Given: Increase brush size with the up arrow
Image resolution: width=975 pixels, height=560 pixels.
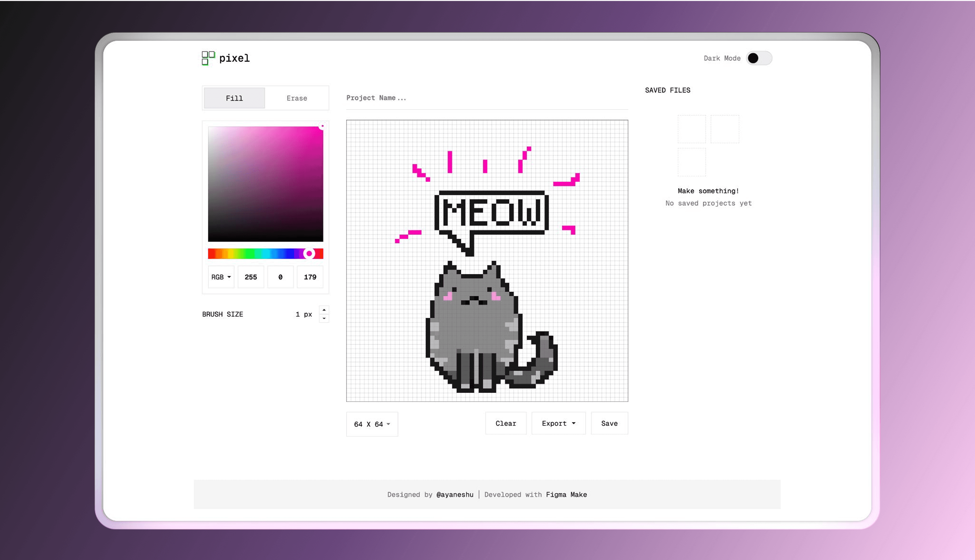Looking at the screenshot, I should 324,310.
